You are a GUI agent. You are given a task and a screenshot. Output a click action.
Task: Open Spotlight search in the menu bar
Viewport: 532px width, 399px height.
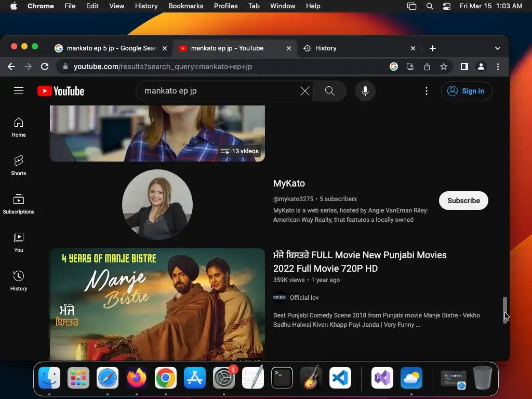pyautogui.click(x=430, y=6)
